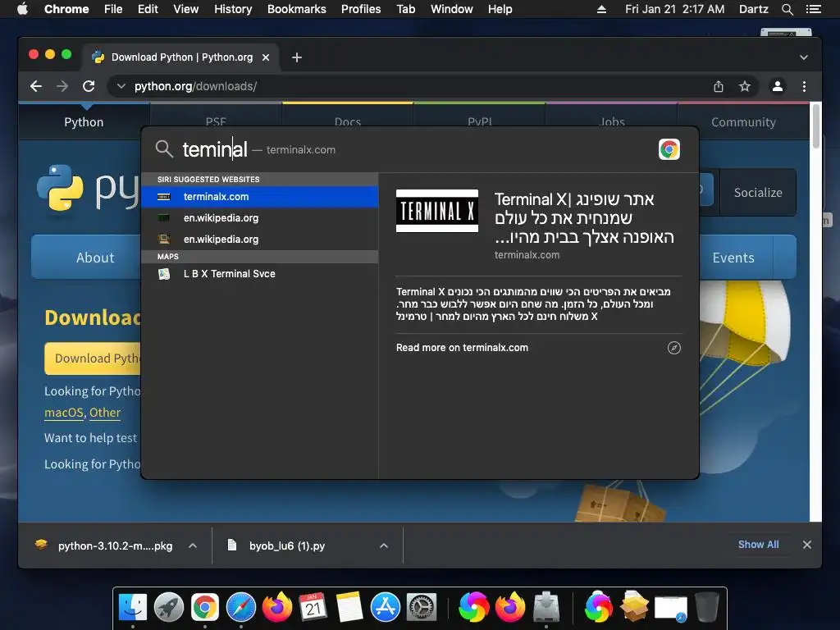Open the Profiles menu
The height and width of the screenshot is (630, 840).
coord(361,9)
